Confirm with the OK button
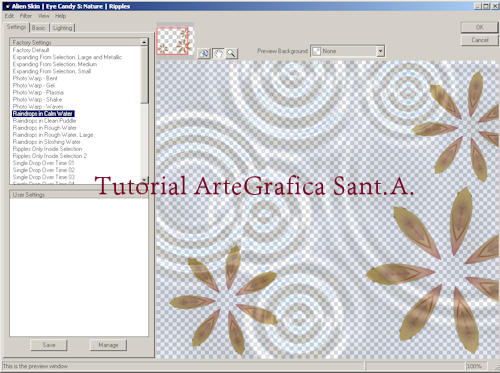500x373 pixels. tap(479, 27)
